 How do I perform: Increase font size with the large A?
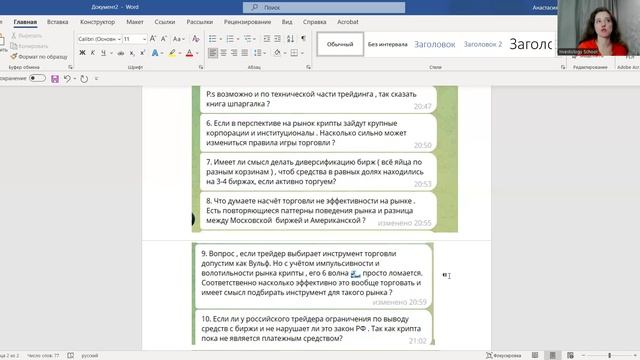point(153,39)
